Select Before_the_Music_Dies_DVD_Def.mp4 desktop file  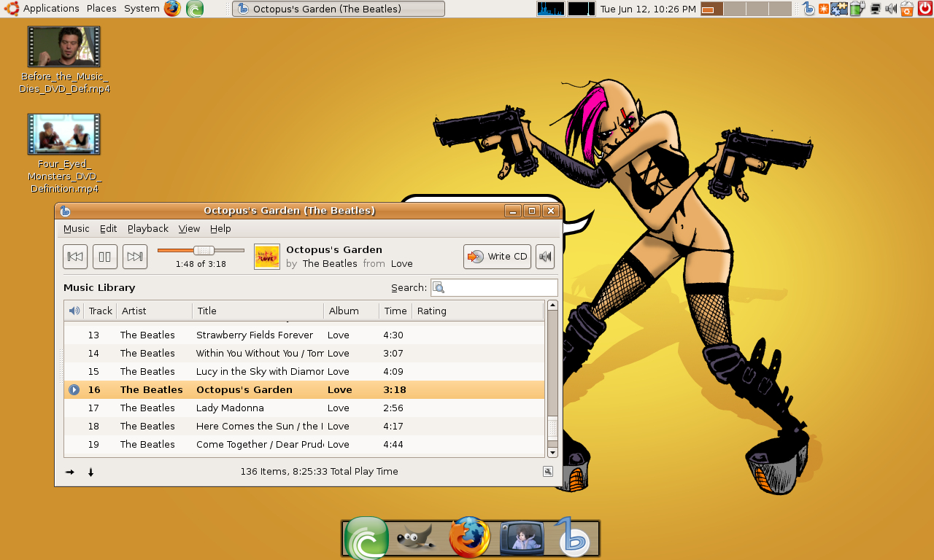64,61
